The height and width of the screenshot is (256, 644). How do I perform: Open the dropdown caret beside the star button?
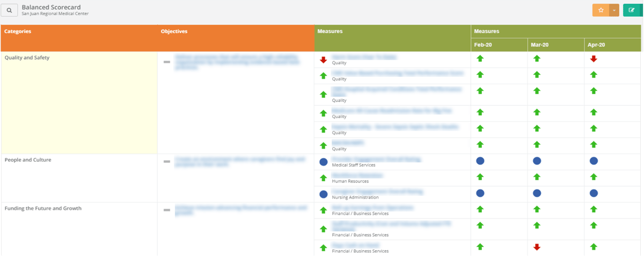614,10
